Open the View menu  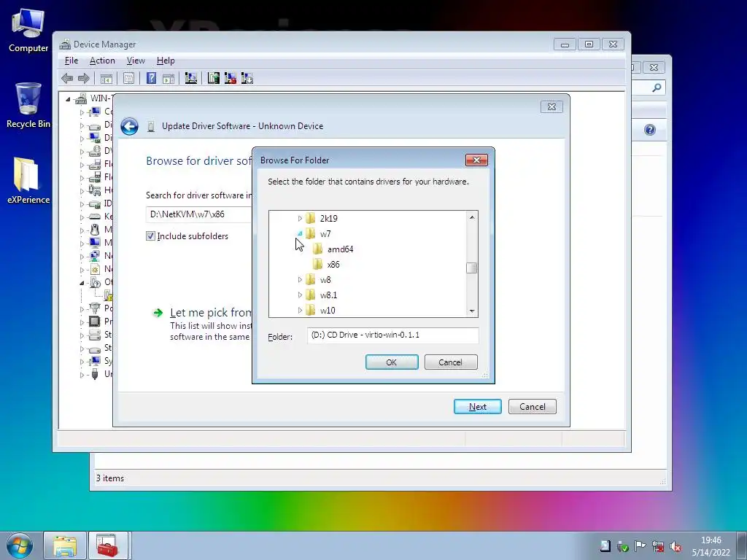(136, 61)
